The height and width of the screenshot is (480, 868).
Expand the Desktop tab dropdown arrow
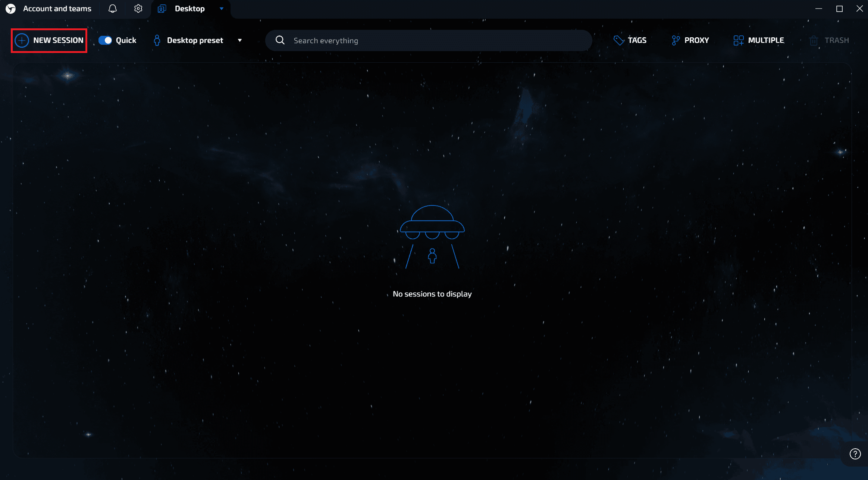pyautogui.click(x=222, y=9)
